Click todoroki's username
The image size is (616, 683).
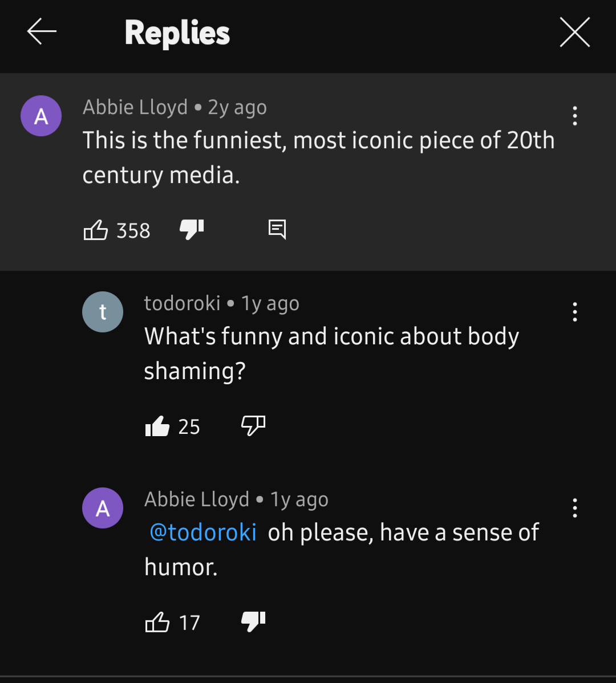tap(182, 303)
